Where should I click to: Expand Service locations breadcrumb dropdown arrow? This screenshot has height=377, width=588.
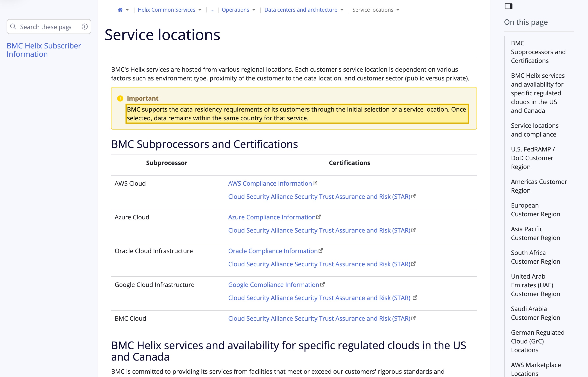398,10
